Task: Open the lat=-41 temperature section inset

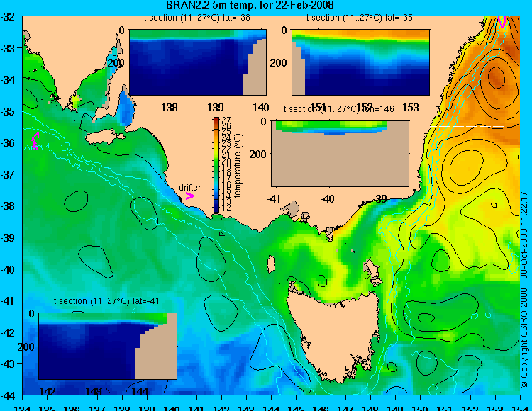Action: pos(108,346)
